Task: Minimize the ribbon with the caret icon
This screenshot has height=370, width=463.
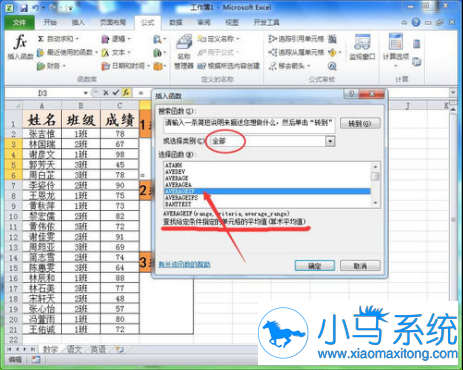Action: click(404, 23)
